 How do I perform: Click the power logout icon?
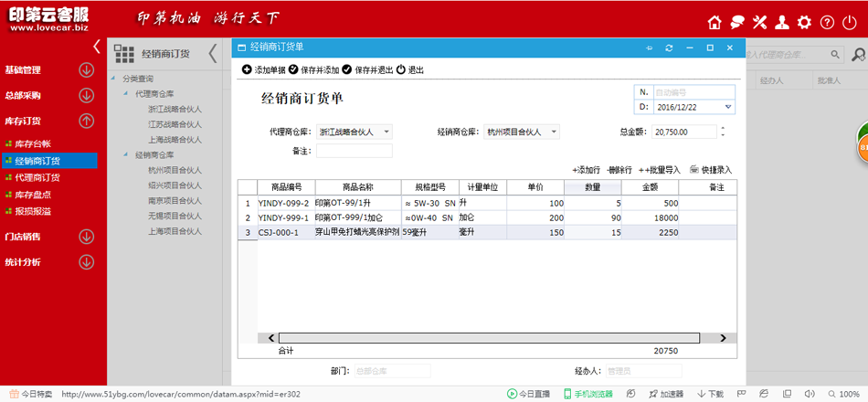[x=849, y=23]
